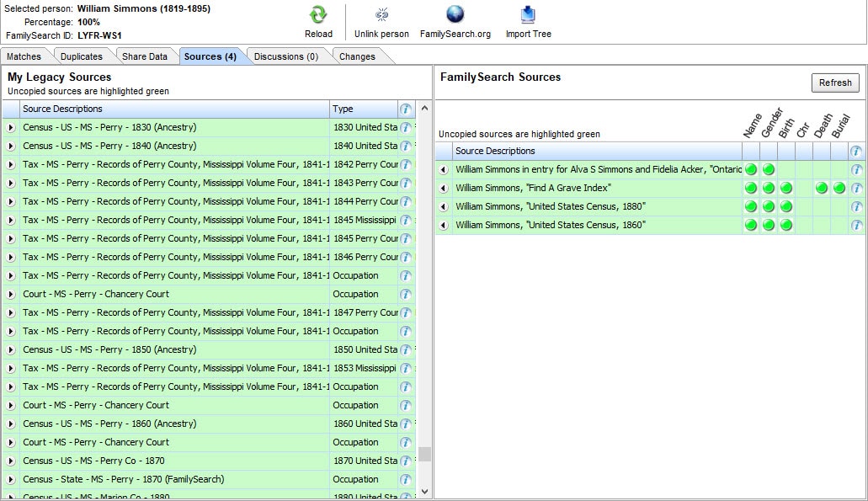
Task: Click left arrow for Alva S Simmons entry row
Action: pyautogui.click(x=444, y=169)
